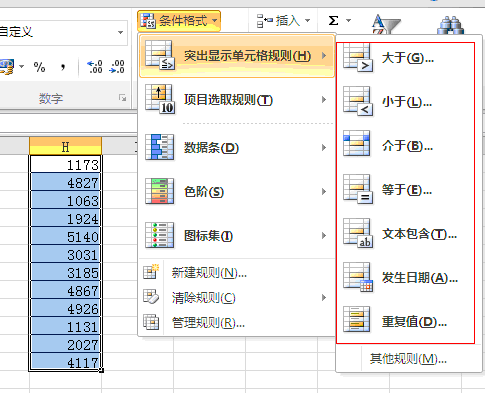Click the between rule icon
The height and width of the screenshot is (393, 485).
357,143
